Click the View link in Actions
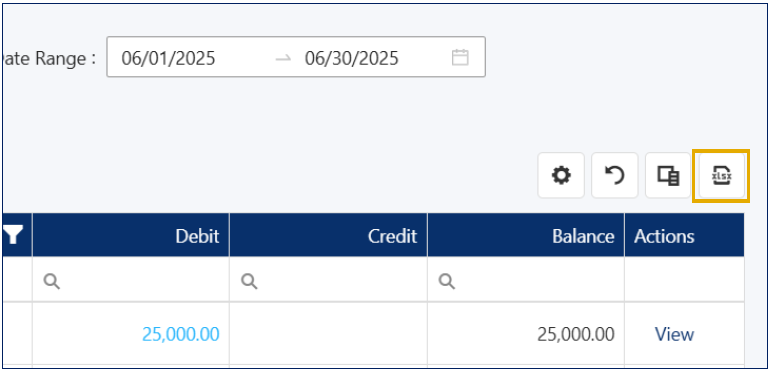Screen dimensions: 770x372 click(x=674, y=334)
